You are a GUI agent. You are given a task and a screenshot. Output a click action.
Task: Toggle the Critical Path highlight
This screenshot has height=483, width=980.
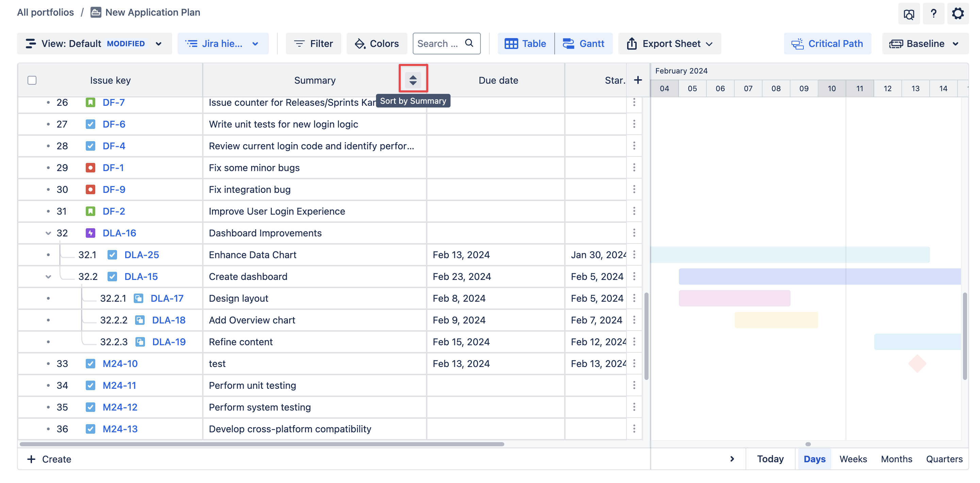click(x=827, y=43)
